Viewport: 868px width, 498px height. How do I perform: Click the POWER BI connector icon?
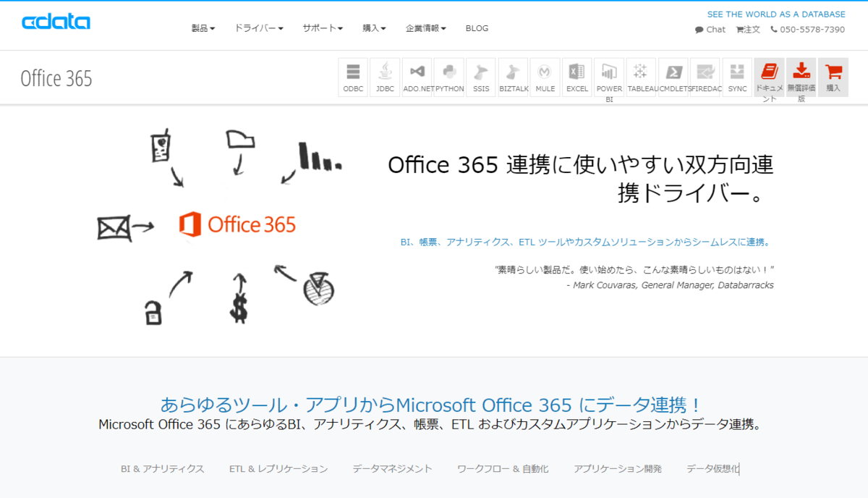point(609,76)
